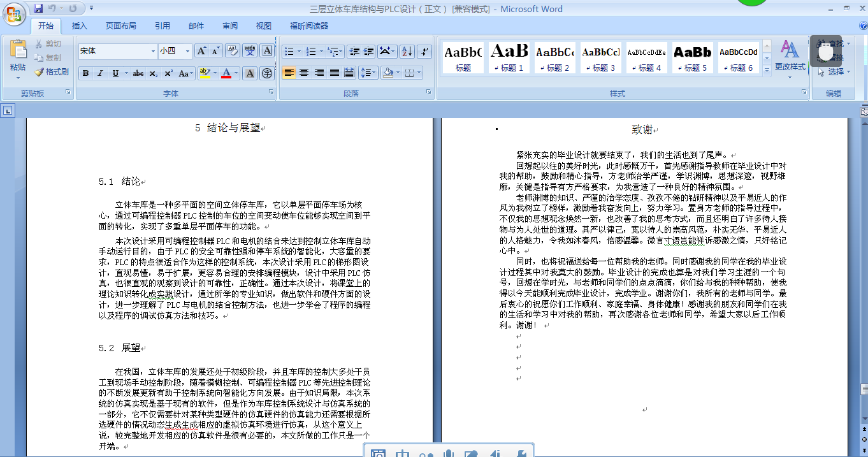This screenshot has width=868, height=457.
Task: Apply the 标题 1 style
Action: point(509,57)
